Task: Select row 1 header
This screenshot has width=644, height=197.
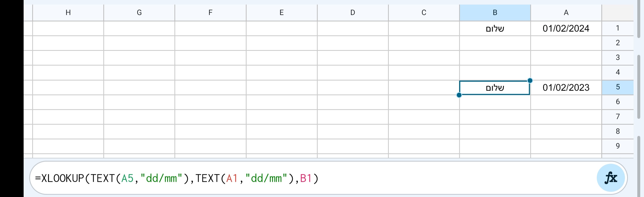Action: (x=618, y=28)
